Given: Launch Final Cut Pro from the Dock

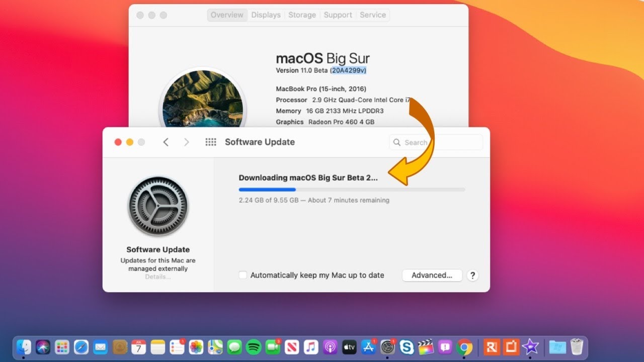Looking at the screenshot, I should coord(426,347).
